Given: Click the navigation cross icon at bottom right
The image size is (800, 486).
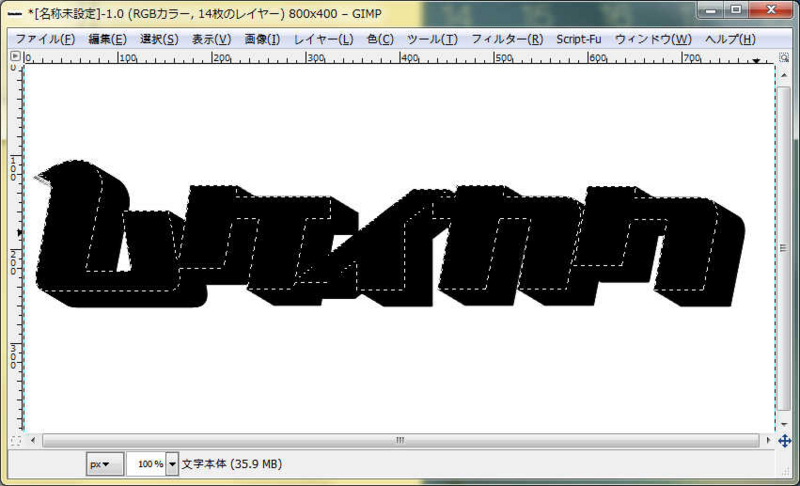Looking at the screenshot, I should (x=785, y=441).
